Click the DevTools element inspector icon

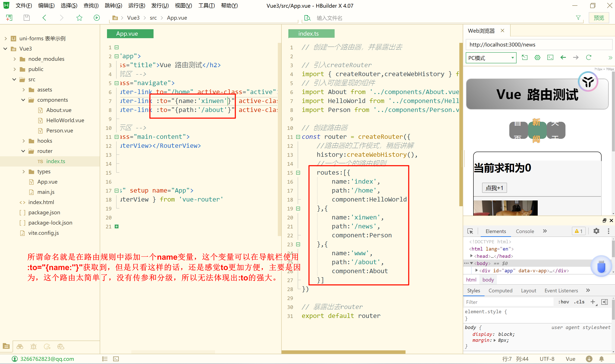[470, 231]
